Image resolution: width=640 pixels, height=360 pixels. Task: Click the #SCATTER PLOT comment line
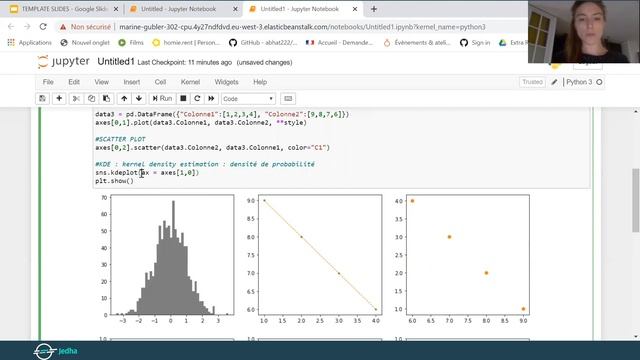click(120, 139)
